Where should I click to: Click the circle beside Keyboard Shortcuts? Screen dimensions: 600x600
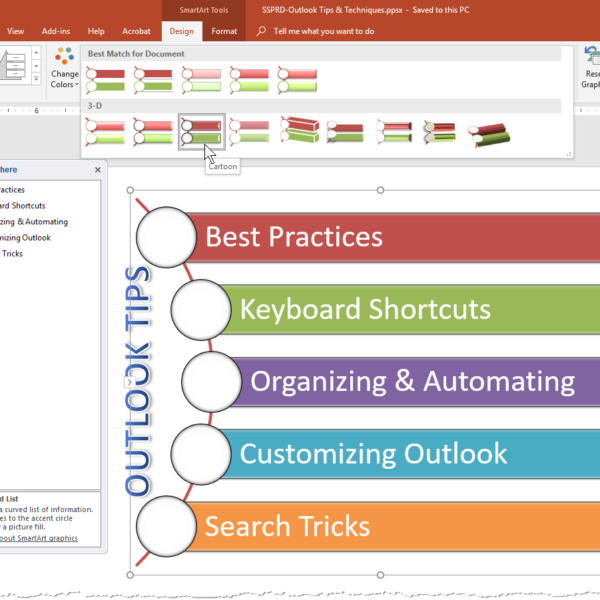tap(201, 310)
